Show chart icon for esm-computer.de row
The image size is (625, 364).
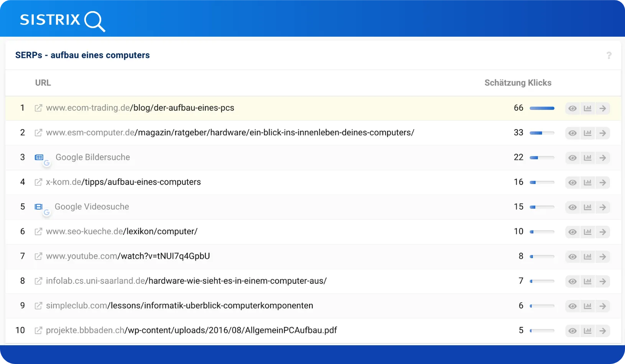[x=587, y=133]
